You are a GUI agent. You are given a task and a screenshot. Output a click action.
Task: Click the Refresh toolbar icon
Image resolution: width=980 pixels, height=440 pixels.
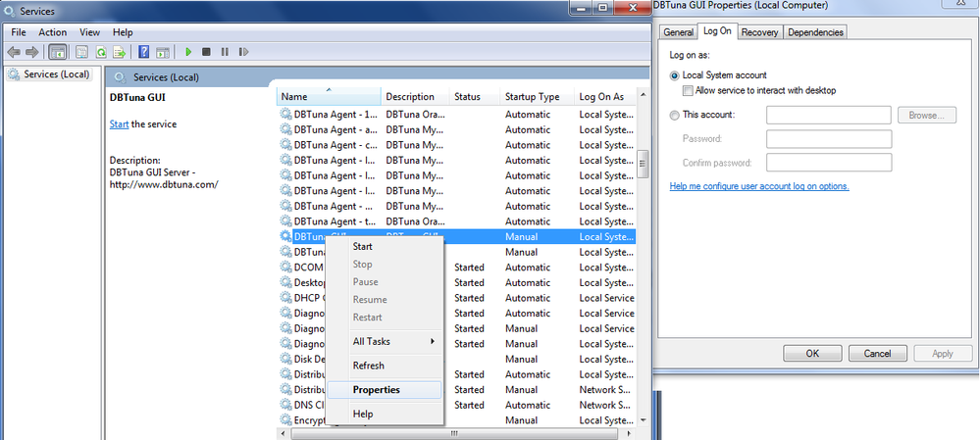point(100,52)
